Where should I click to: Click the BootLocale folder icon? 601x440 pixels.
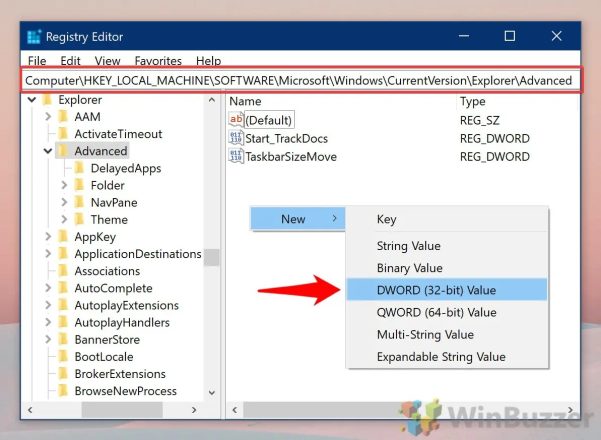pyautogui.click(x=63, y=356)
